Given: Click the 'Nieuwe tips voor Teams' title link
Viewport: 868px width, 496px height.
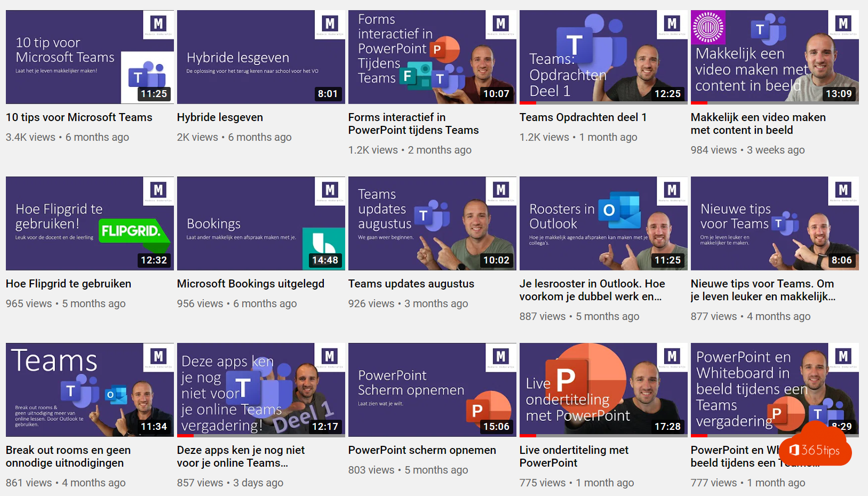Looking at the screenshot, I should click(763, 290).
